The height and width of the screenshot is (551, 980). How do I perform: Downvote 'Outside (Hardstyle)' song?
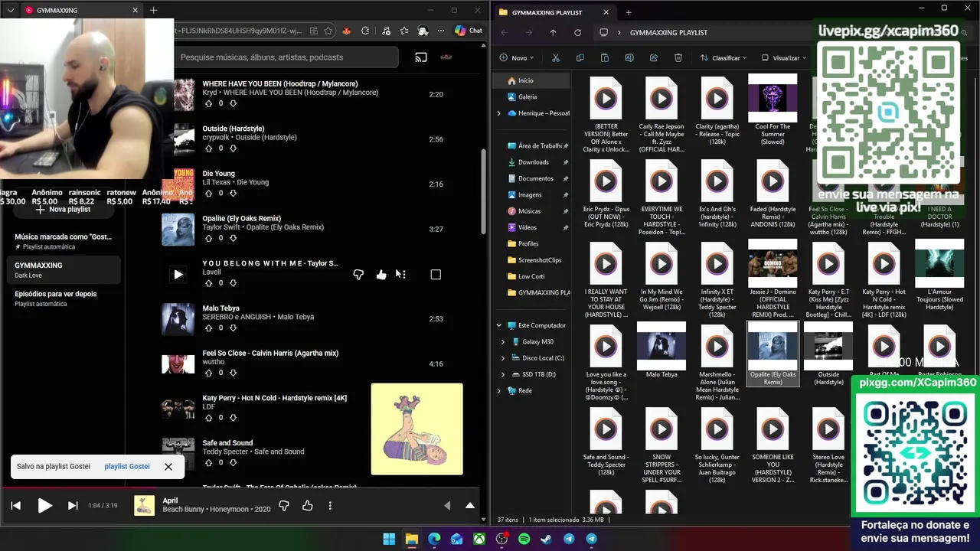[234, 148]
